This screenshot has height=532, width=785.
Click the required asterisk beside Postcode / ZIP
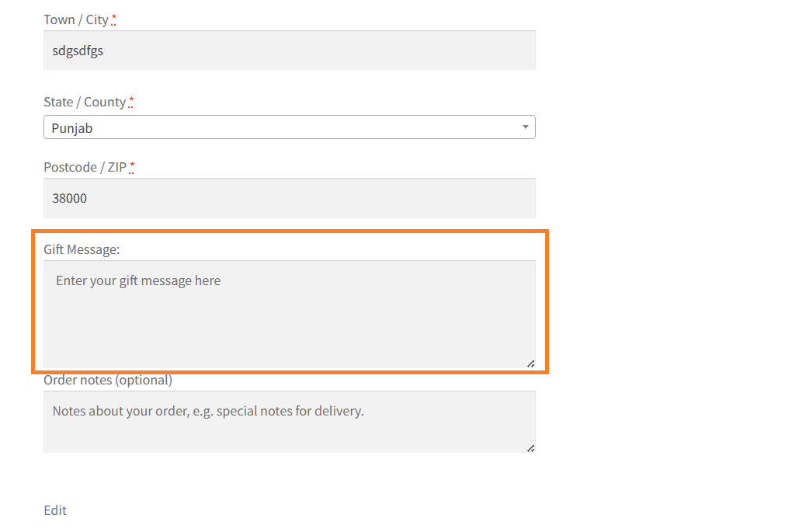coord(132,166)
